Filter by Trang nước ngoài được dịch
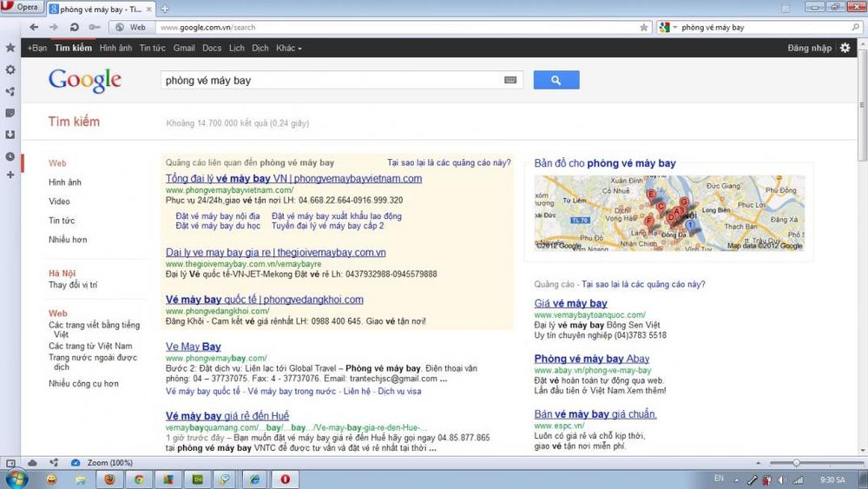This screenshot has width=868, height=489. tap(93, 362)
